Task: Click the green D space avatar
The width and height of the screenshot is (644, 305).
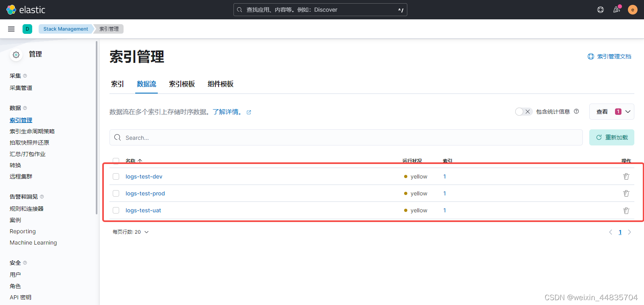Action: pyautogui.click(x=27, y=29)
